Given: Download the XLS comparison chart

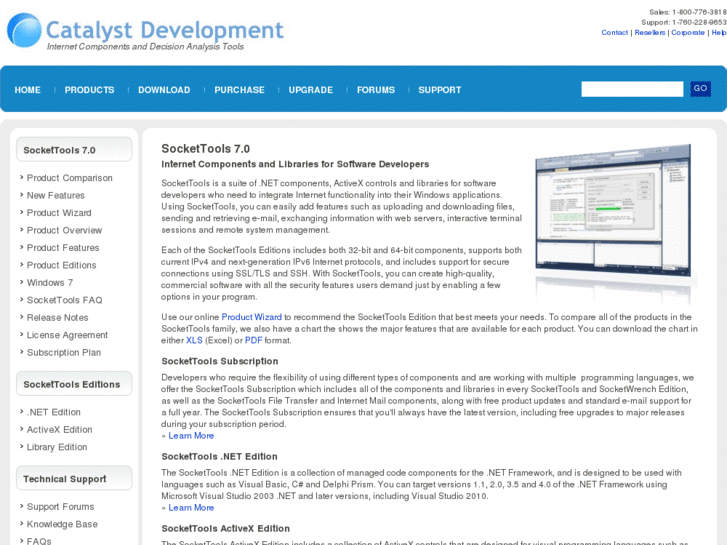Looking at the screenshot, I should click(x=194, y=340).
